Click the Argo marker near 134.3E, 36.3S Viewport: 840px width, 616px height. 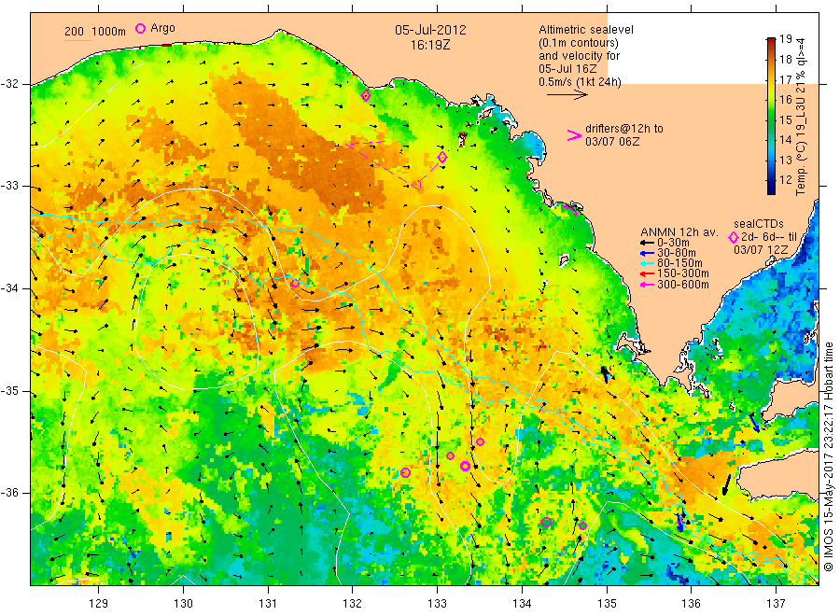tap(546, 523)
